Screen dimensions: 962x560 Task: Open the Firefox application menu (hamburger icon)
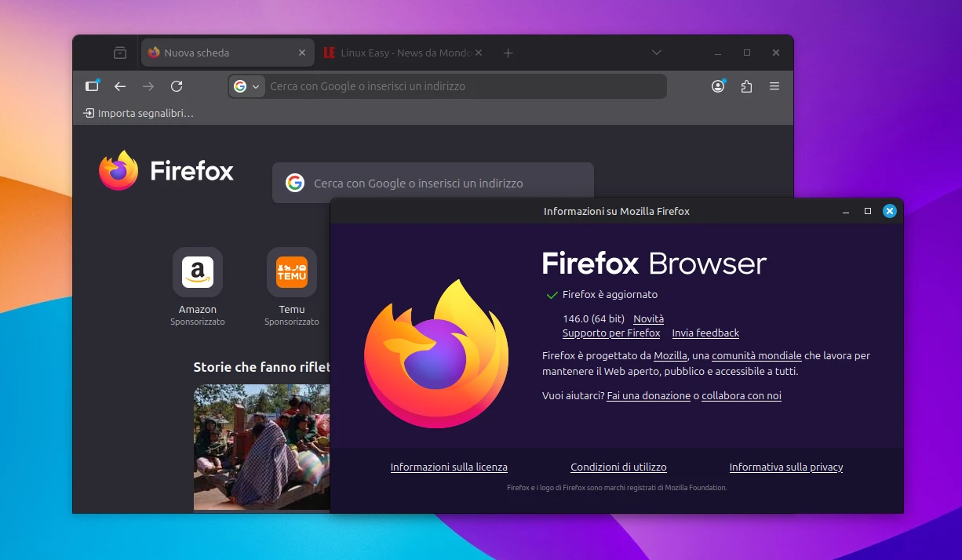pos(774,86)
